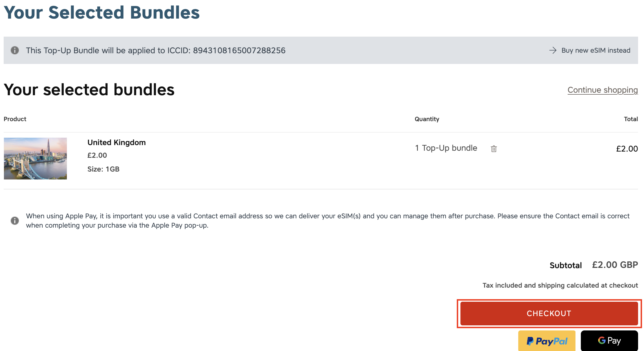The width and height of the screenshot is (644, 351).
Task: Click the Quantity column header
Action: [x=427, y=119]
